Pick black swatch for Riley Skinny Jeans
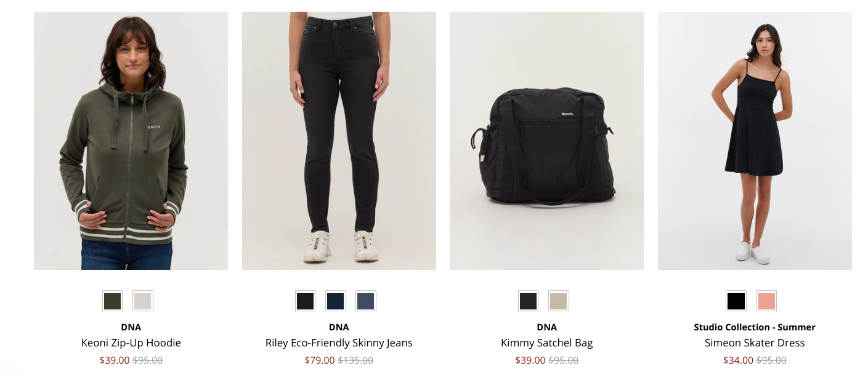 tap(306, 301)
